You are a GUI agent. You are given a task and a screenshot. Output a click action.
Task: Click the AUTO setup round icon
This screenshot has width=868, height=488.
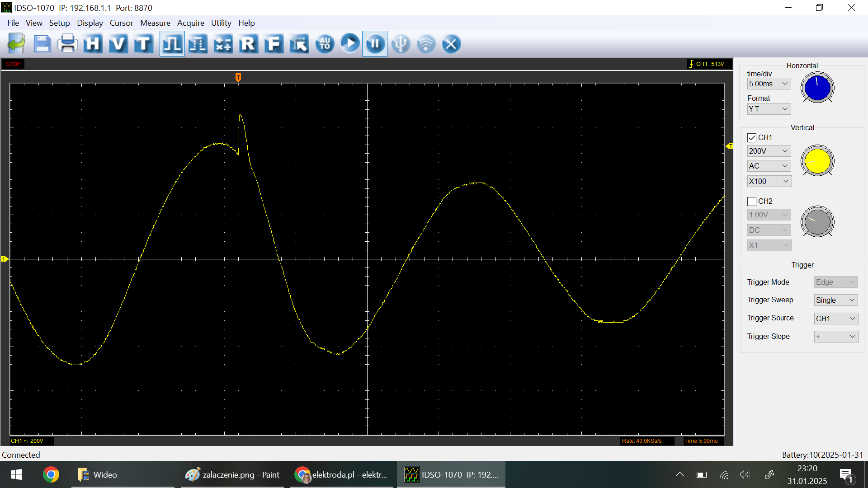pos(325,44)
